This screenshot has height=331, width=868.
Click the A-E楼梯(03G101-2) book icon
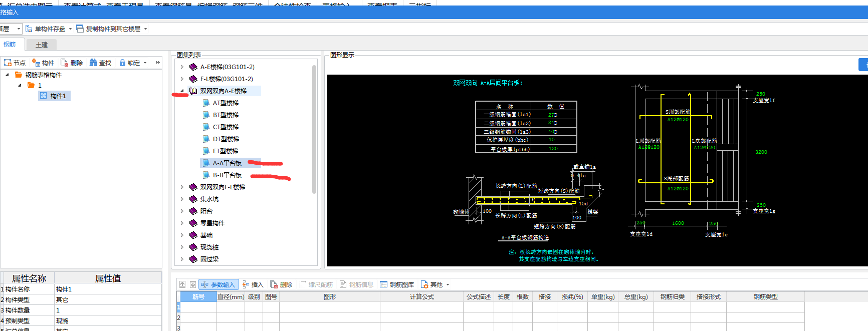coord(193,67)
